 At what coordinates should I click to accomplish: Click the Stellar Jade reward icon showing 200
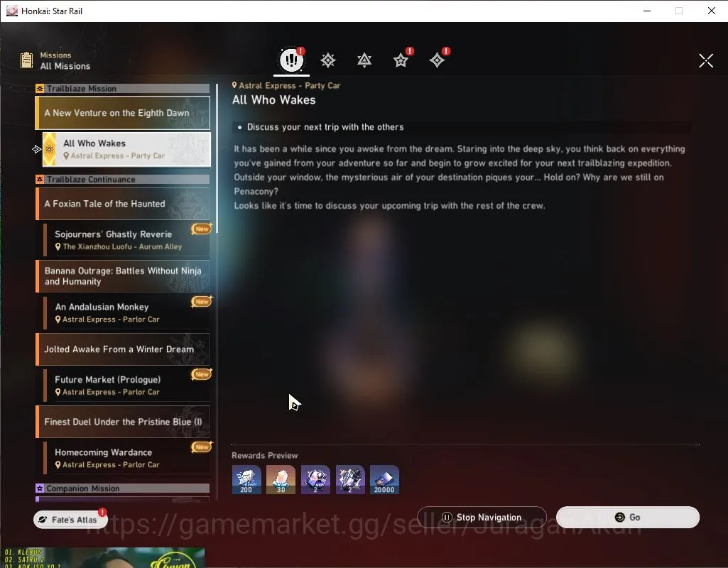click(x=246, y=480)
